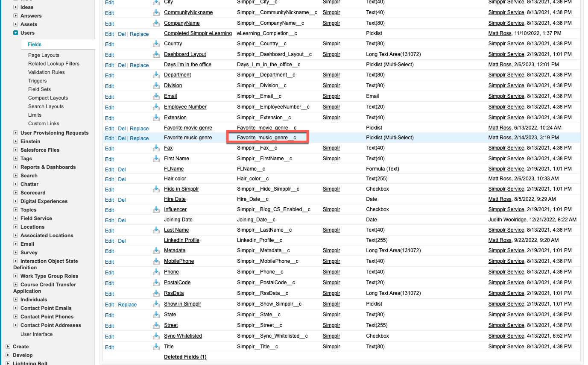This screenshot has height=365, width=588.
Task: Click the package icon beside CompanyName
Action: (156, 23)
